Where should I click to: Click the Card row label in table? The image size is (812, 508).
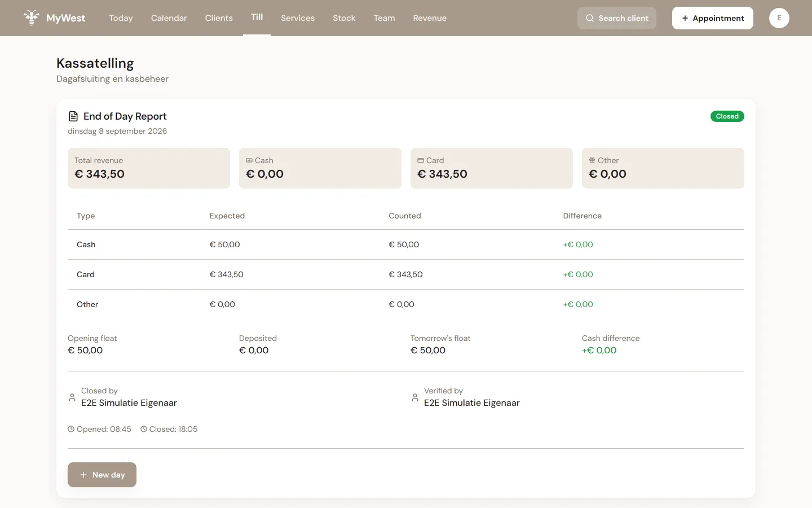(86, 274)
